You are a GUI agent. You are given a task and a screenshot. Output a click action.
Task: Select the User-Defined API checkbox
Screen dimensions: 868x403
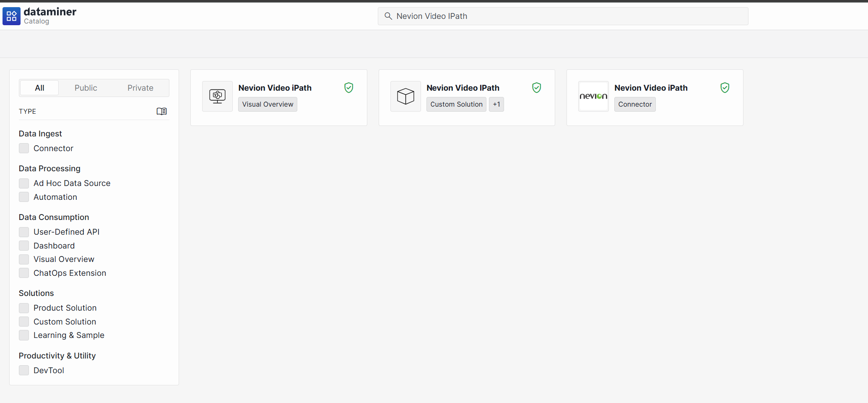click(24, 232)
